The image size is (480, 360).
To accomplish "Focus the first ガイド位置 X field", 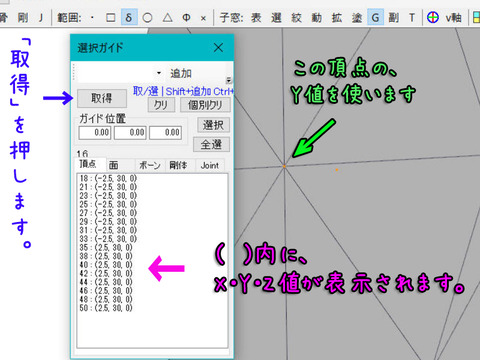I will click(x=95, y=133).
